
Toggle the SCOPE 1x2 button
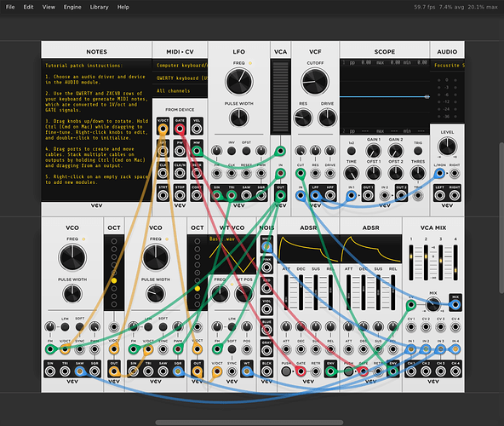pyautogui.click(x=352, y=151)
